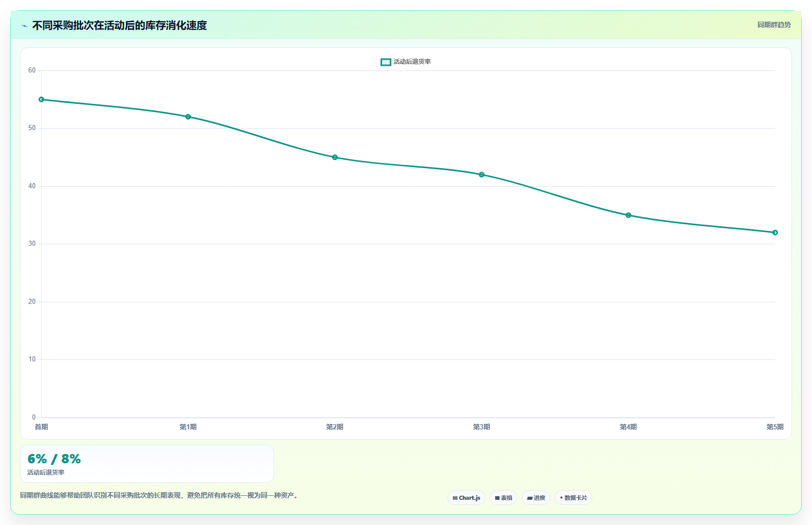
Task: Click the 第1期 data point on the line
Action: [x=188, y=117]
